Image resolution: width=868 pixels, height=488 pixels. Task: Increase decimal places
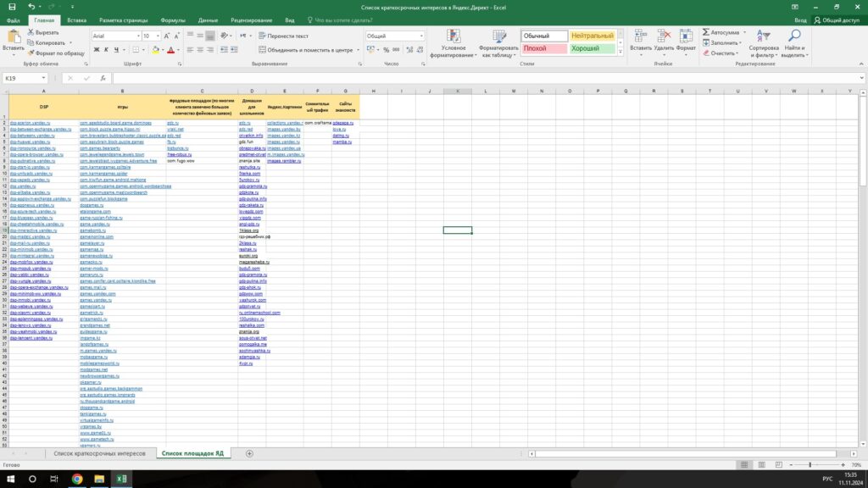pyautogui.click(x=409, y=50)
